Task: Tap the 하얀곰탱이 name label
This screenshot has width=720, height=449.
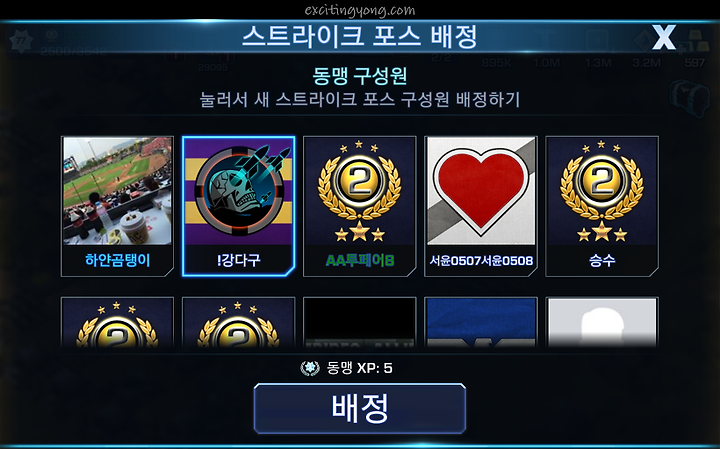Action: 118,260
